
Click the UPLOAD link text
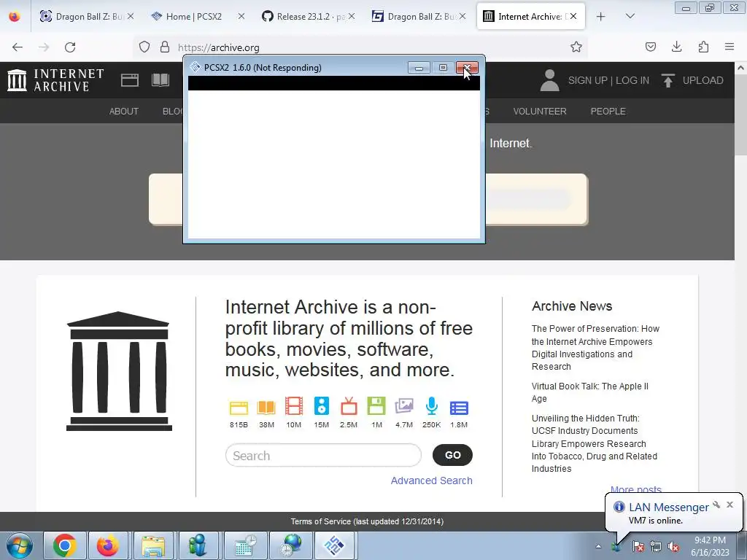pyautogui.click(x=703, y=80)
